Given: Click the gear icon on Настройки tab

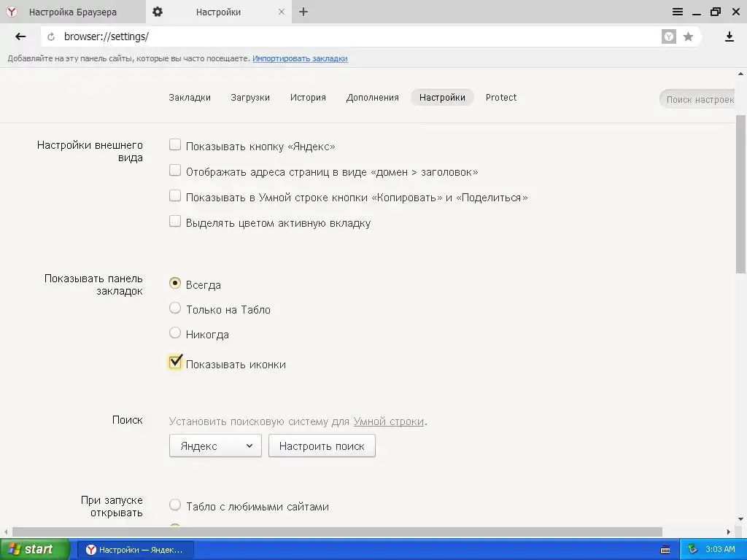Looking at the screenshot, I should pos(158,12).
